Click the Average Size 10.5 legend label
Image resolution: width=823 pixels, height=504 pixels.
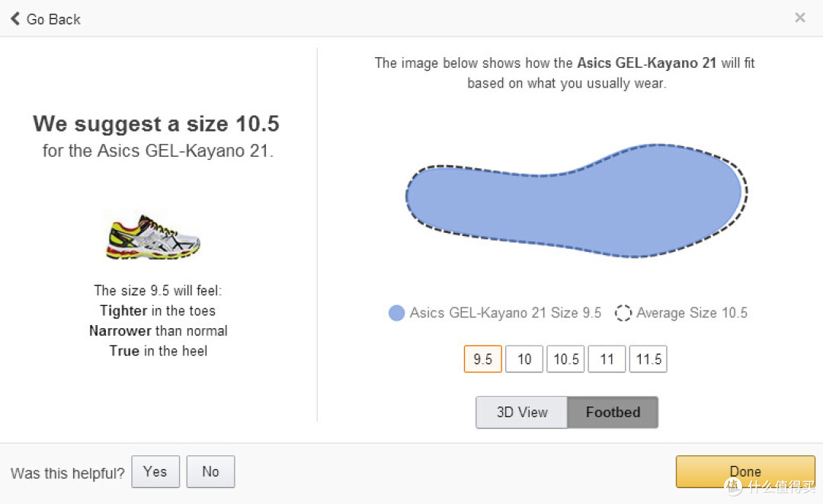point(692,313)
